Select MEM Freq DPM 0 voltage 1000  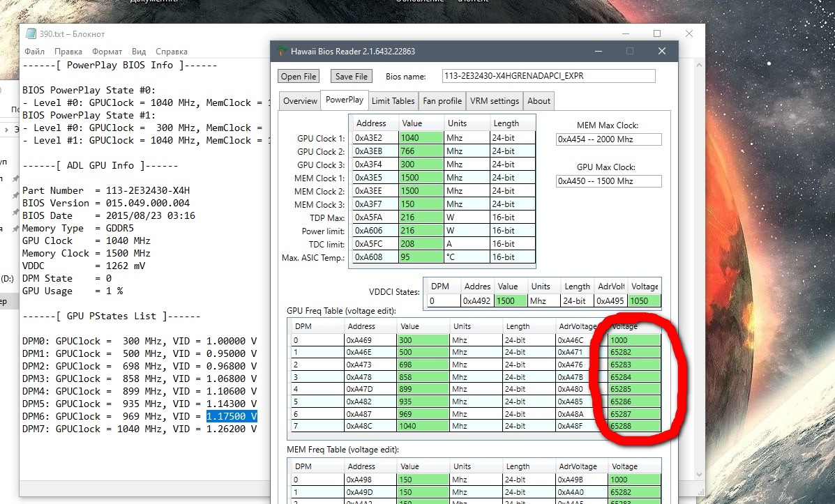634,480
